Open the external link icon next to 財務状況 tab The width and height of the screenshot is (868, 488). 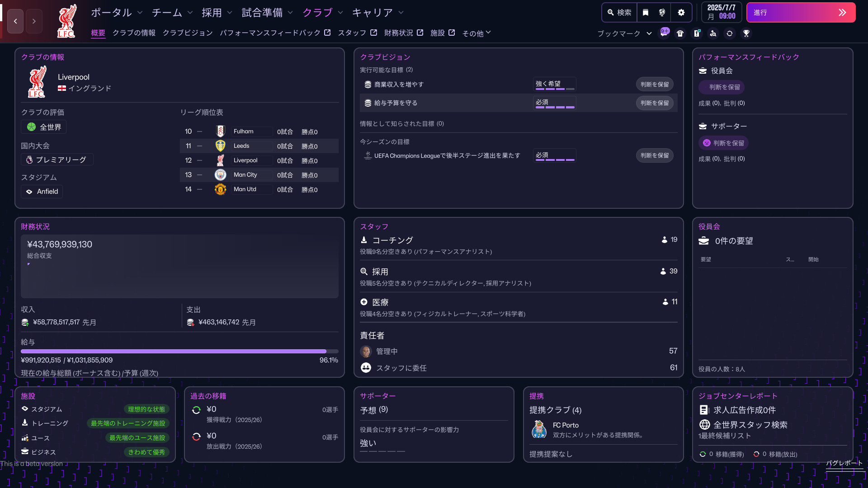[420, 33]
